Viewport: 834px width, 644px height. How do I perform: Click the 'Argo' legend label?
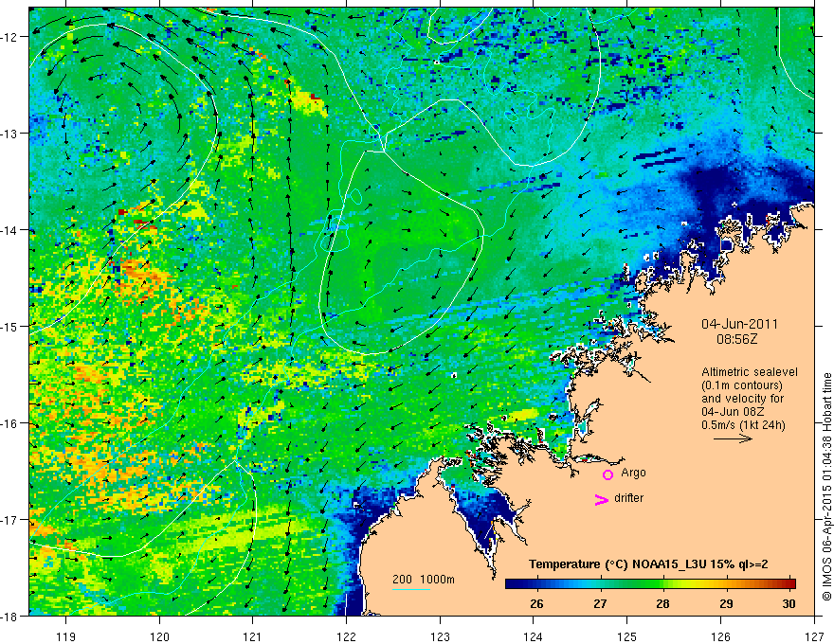[x=633, y=473]
